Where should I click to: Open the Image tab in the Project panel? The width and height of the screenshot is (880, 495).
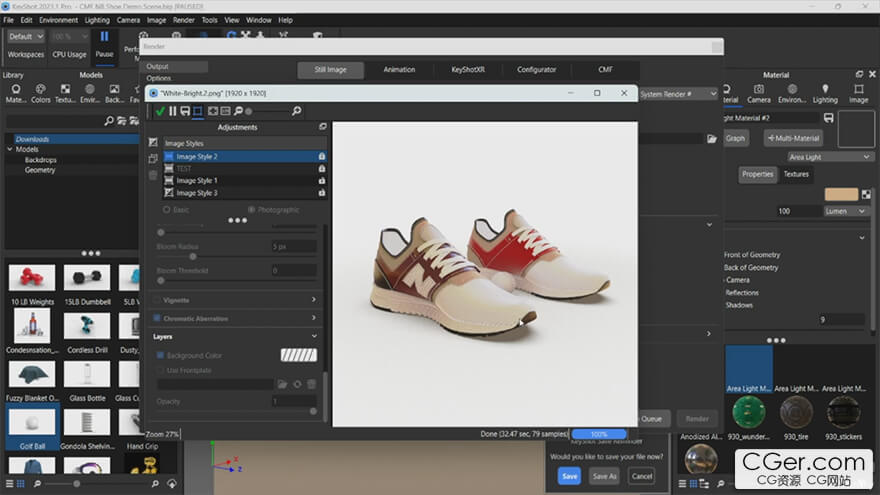pos(858,93)
